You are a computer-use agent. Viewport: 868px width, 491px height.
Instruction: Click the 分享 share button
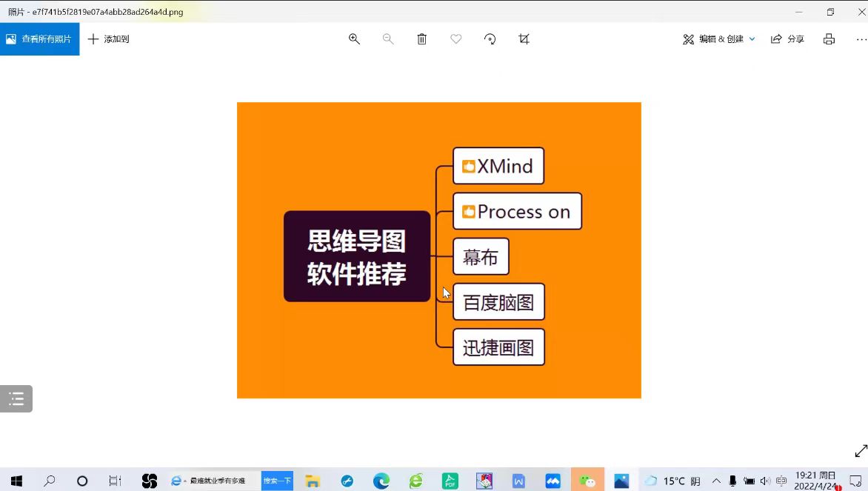[787, 39]
